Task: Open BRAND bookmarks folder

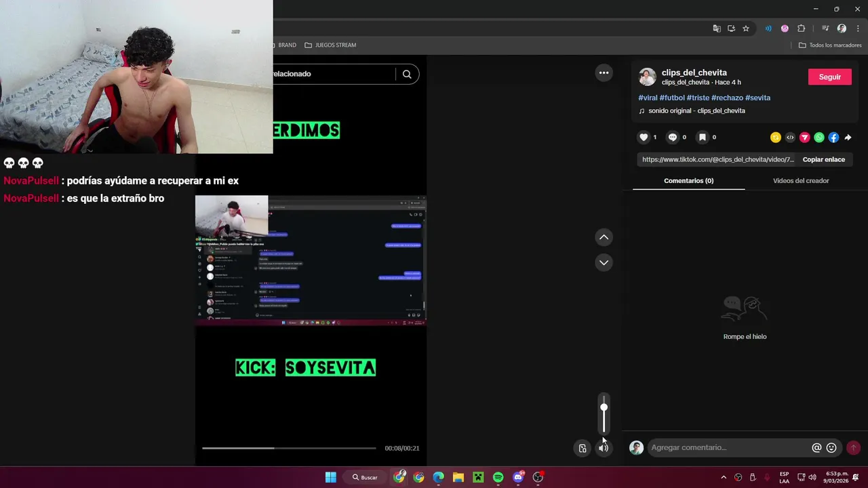Action: pyautogui.click(x=283, y=45)
